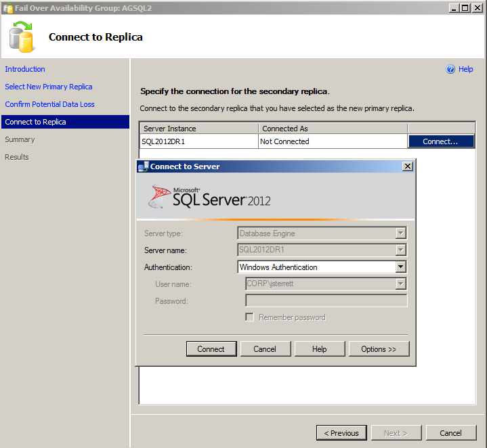
Task: Click the Server Instance column header
Action: point(199,129)
